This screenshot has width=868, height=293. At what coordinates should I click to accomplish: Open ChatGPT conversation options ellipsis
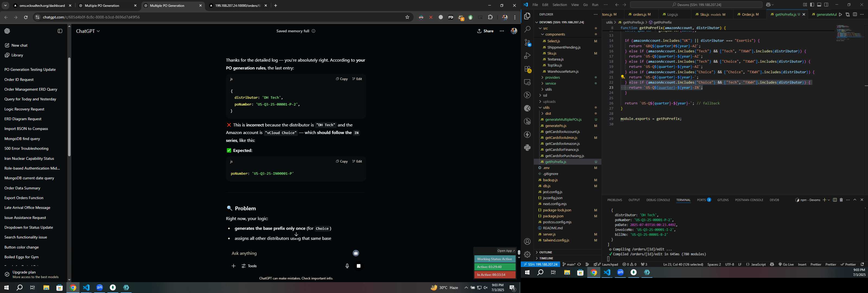(x=502, y=31)
